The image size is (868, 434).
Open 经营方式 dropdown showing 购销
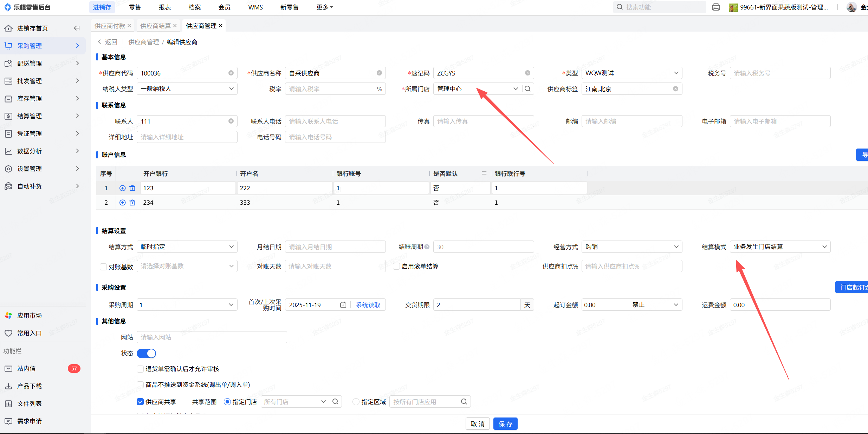pos(631,247)
